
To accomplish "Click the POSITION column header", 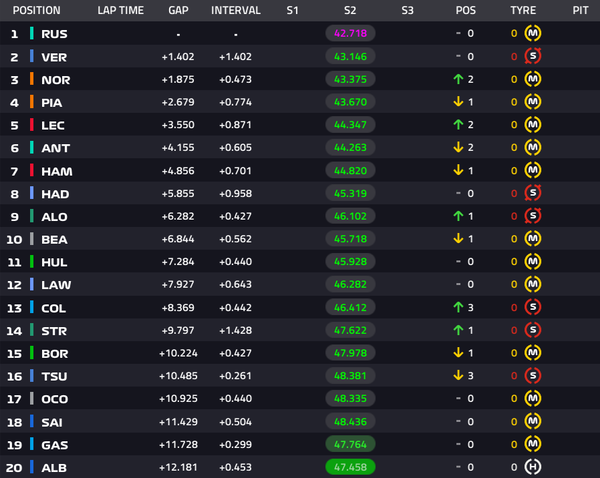I will pyautogui.click(x=37, y=10).
